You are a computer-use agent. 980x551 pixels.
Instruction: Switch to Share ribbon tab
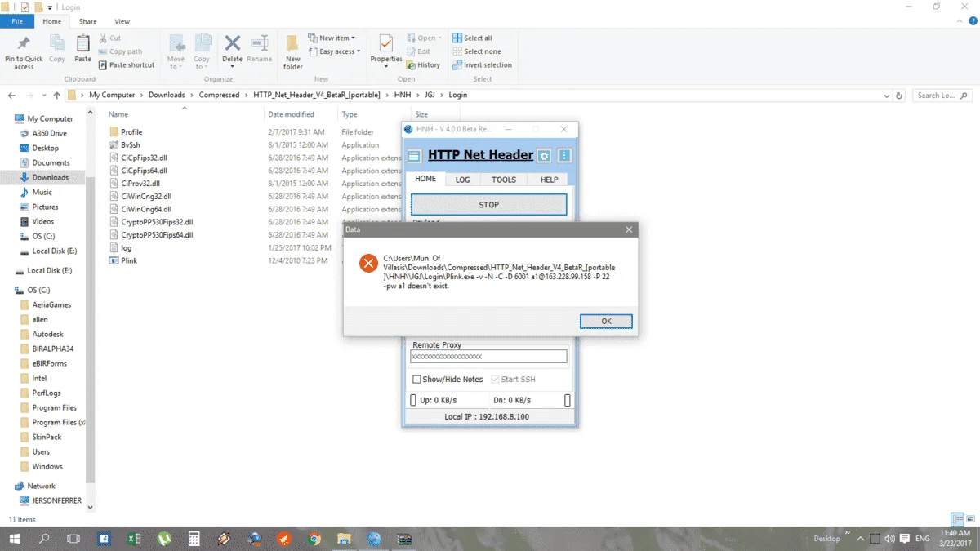pyautogui.click(x=87, y=21)
